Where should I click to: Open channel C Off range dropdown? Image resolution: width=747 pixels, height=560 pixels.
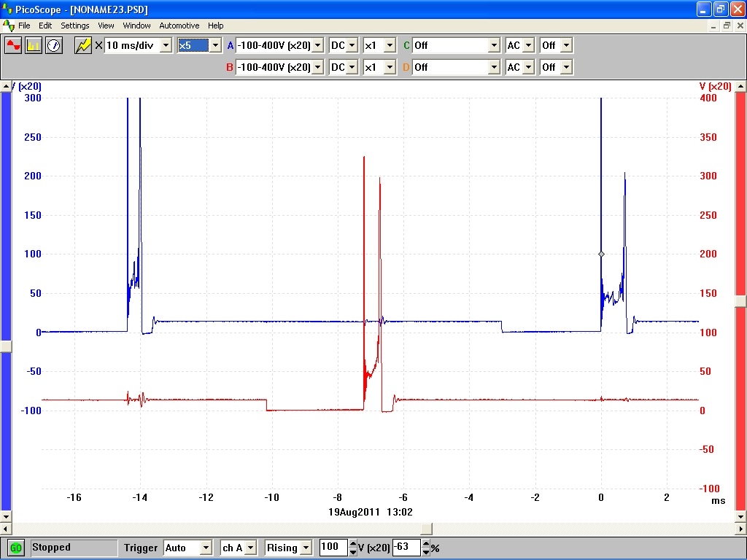[x=493, y=45]
